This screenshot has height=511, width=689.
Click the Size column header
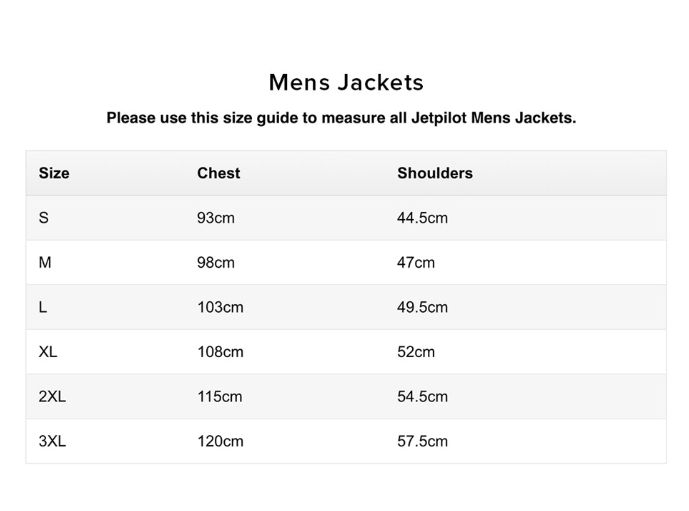click(x=54, y=173)
